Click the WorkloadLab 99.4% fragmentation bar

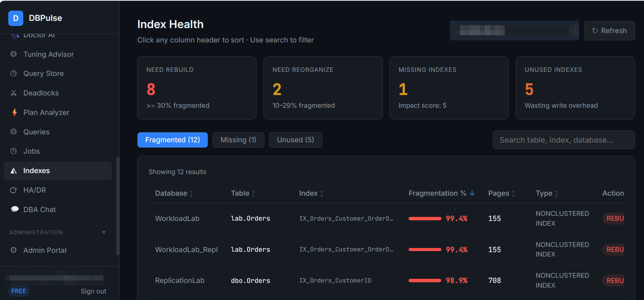pos(425,219)
